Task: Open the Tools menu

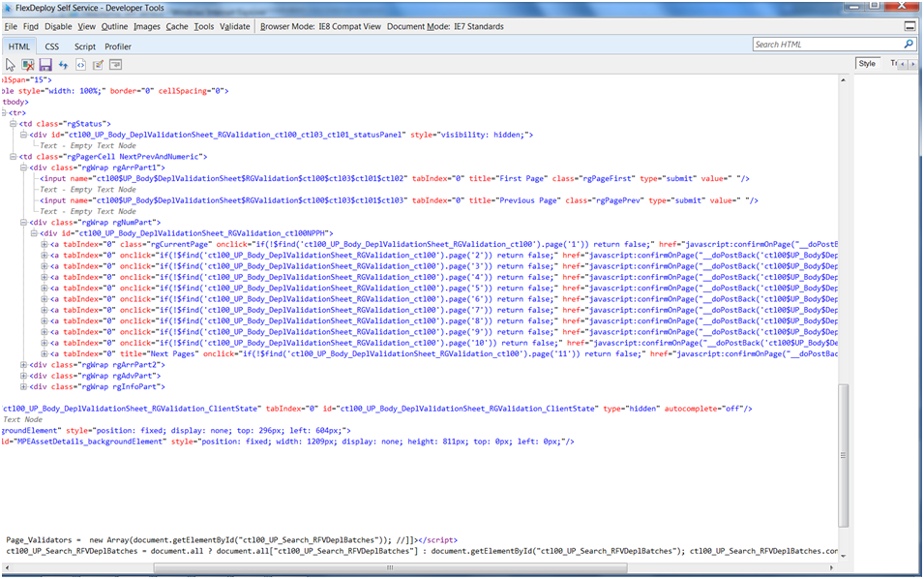Action: tap(204, 26)
